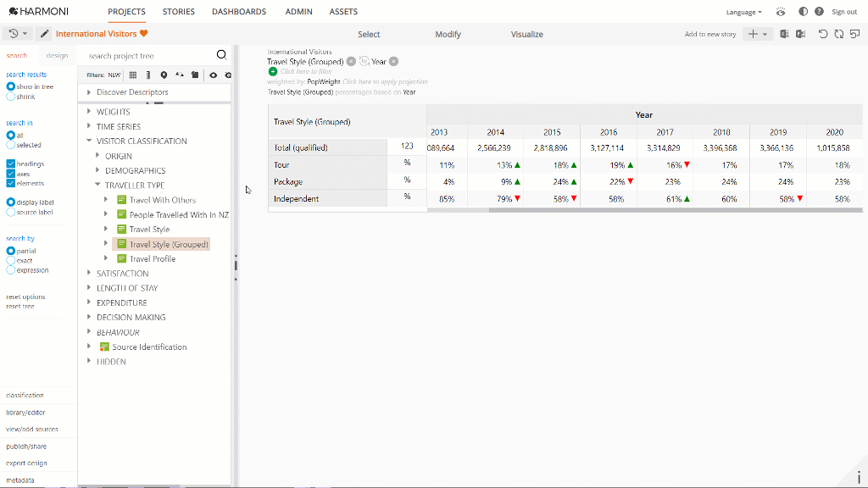
Task: Remove Year with its x icon
Action: pos(393,61)
